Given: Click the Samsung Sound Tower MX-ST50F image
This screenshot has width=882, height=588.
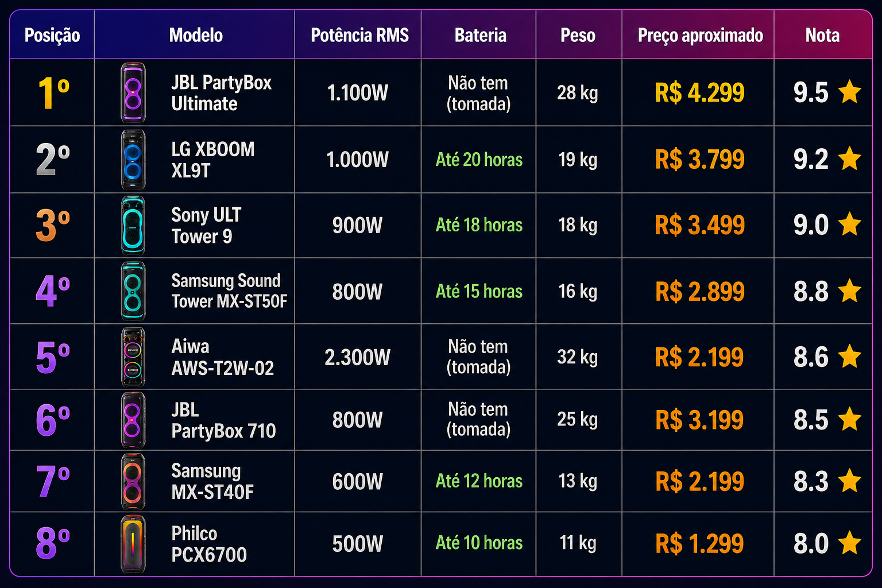Looking at the screenshot, I should pos(133,291).
